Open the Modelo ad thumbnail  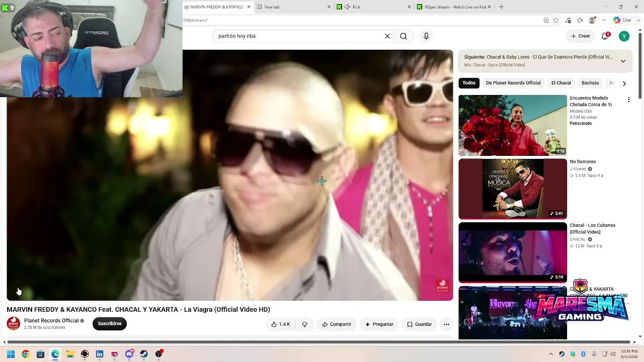coord(513,125)
